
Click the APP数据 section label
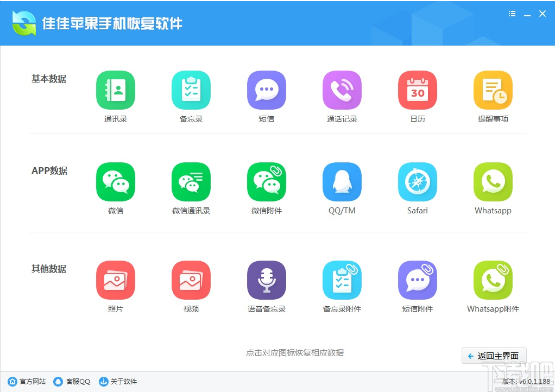pos(49,170)
